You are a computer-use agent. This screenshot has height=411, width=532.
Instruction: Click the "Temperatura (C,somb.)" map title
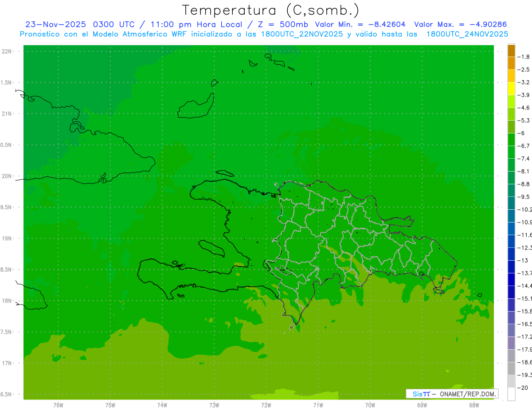pyautogui.click(x=270, y=10)
